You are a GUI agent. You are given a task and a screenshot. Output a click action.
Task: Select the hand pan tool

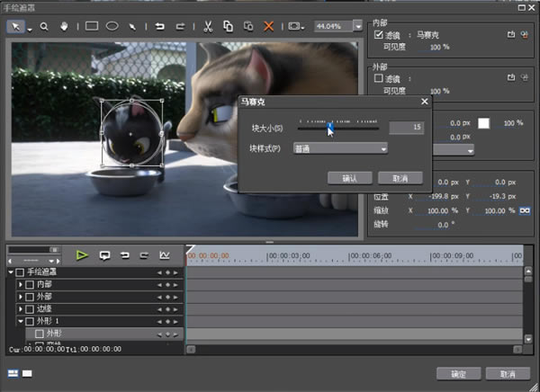pos(62,26)
